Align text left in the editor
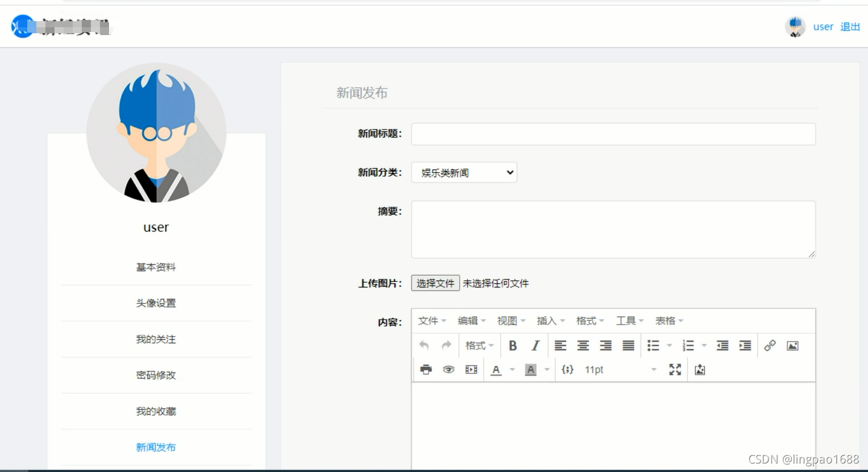The height and width of the screenshot is (472, 868). click(x=560, y=346)
